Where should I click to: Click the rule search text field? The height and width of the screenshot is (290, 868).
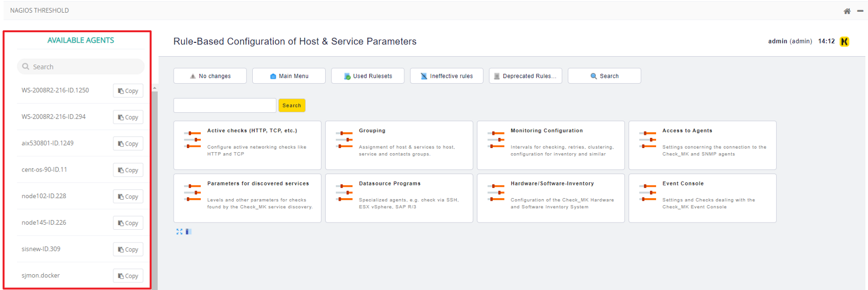(x=225, y=106)
